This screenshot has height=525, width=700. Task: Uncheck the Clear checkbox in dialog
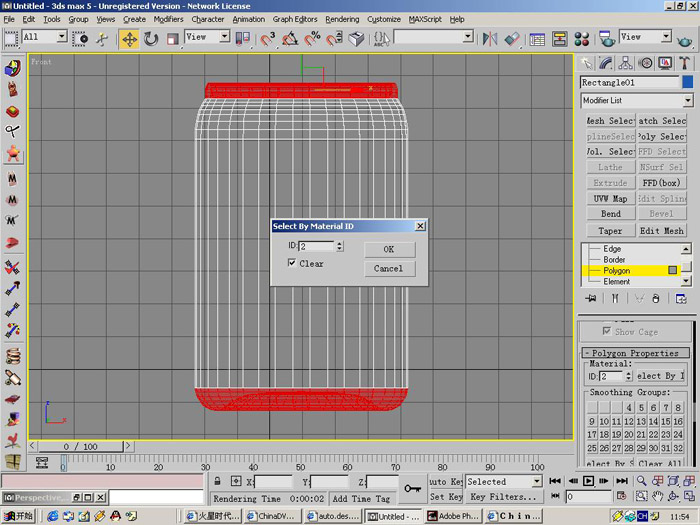tap(292, 263)
